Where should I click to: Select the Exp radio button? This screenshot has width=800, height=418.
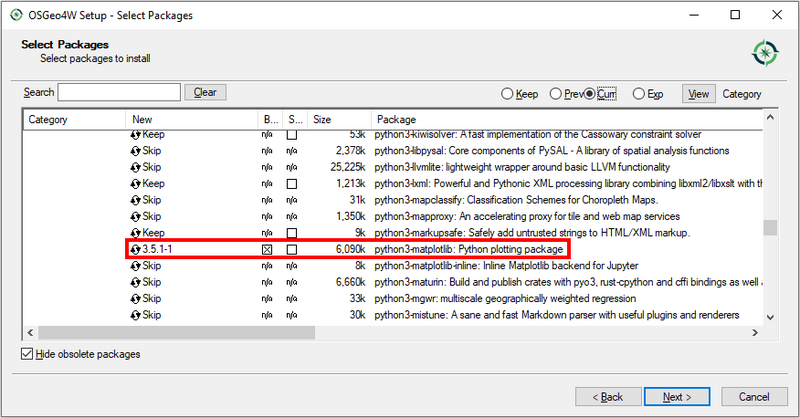click(x=639, y=94)
